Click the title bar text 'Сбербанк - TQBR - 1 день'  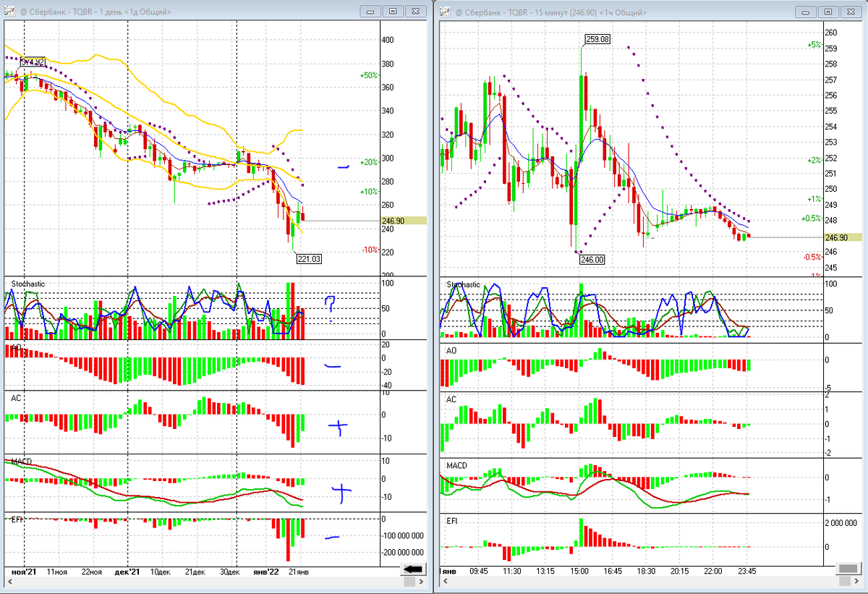(x=75, y=12)
